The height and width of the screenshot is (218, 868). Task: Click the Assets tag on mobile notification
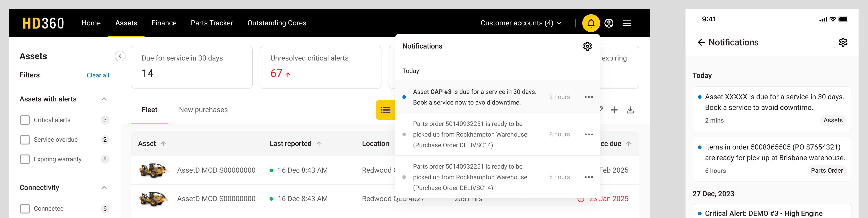click(833, 121)
